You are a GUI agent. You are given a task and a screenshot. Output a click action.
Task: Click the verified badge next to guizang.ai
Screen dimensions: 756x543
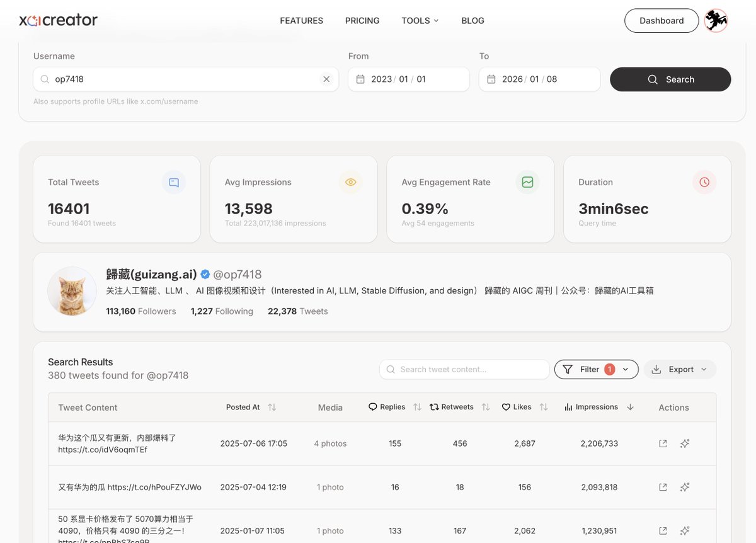pyautogui.click(x=205, y=274)
